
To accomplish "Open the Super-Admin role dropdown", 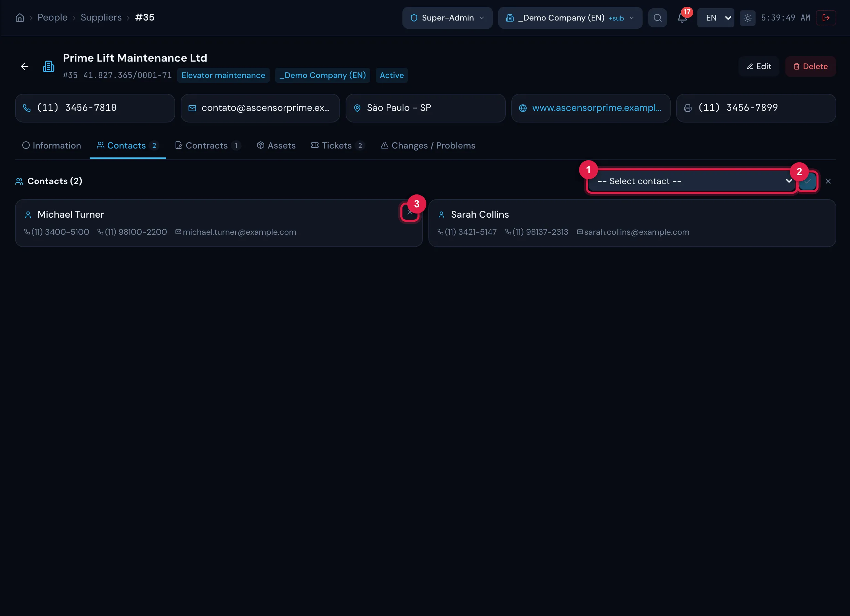I will point(447,17).
